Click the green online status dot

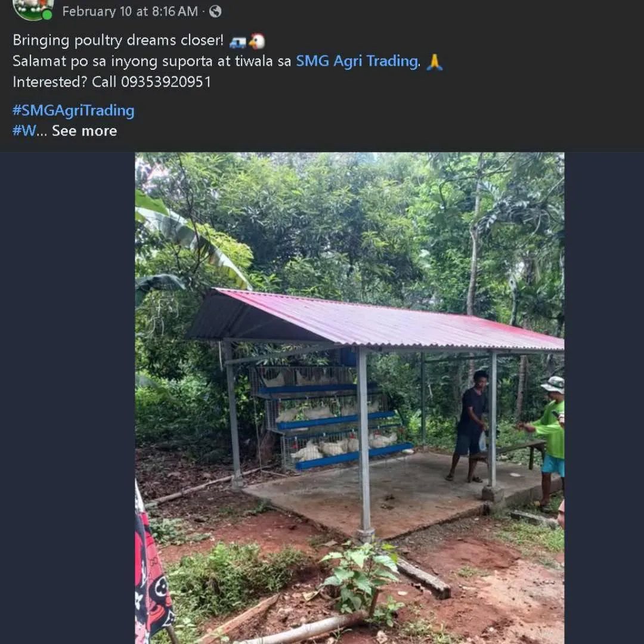click(x=47, y=15)
